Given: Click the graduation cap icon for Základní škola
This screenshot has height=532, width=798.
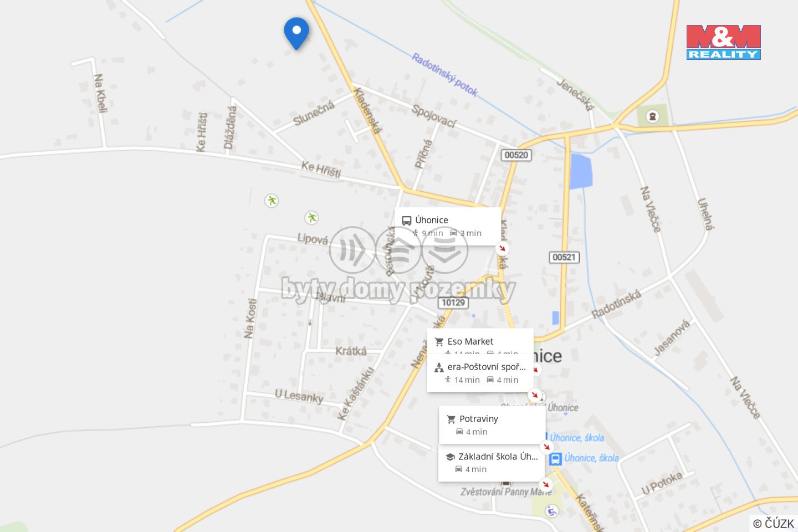Looking at the screenshot, I should [450, 457].
